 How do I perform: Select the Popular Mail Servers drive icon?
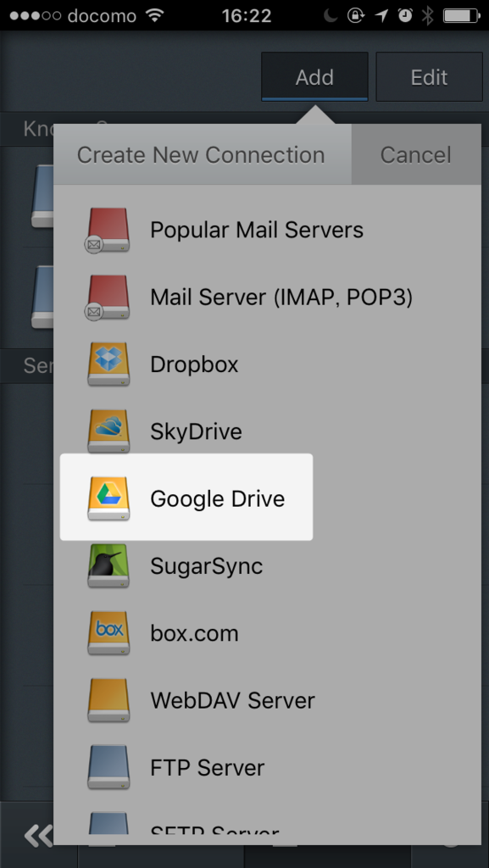(108, 231)
